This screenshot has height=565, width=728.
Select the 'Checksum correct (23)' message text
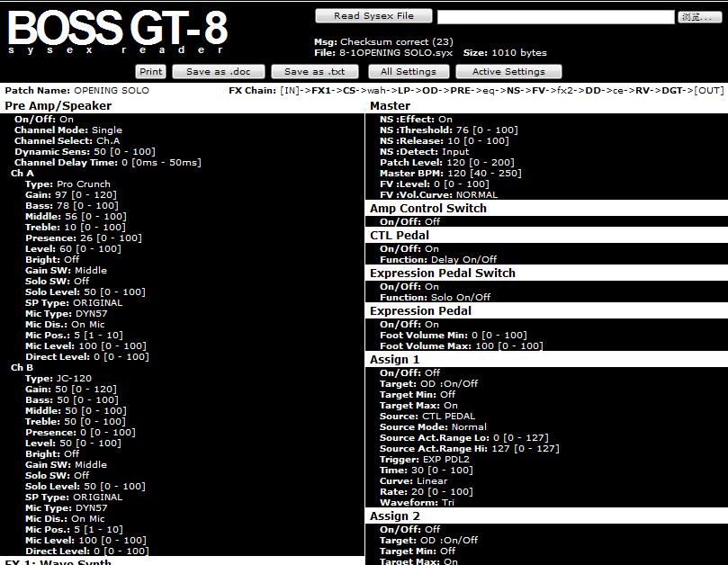click(x=397, y=41)
